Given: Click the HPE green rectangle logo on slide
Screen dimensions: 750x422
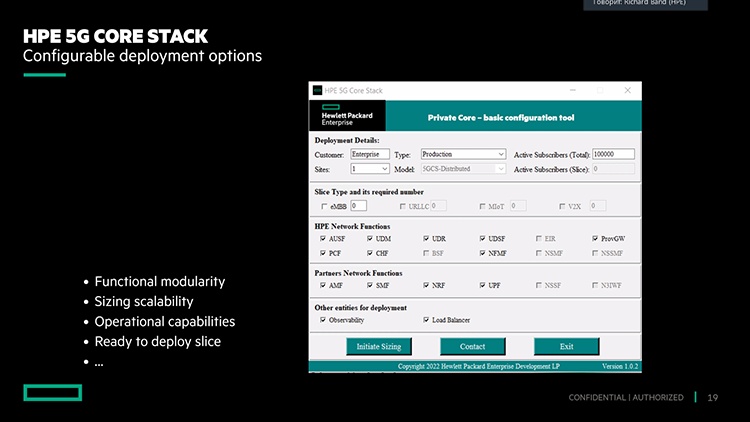Looking at the screenshot, I should 53,393.
